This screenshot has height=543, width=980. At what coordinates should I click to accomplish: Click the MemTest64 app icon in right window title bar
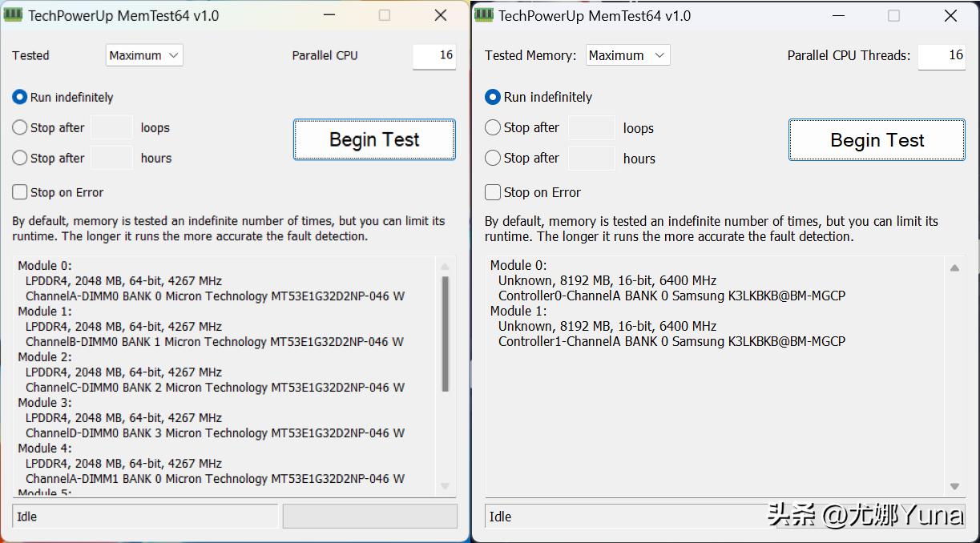pos(484,15)
